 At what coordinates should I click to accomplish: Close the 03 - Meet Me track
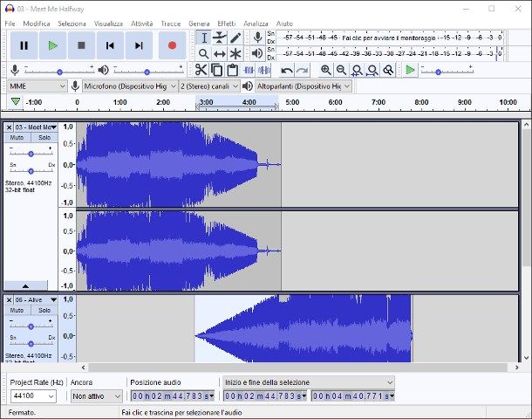pos(10,127)
